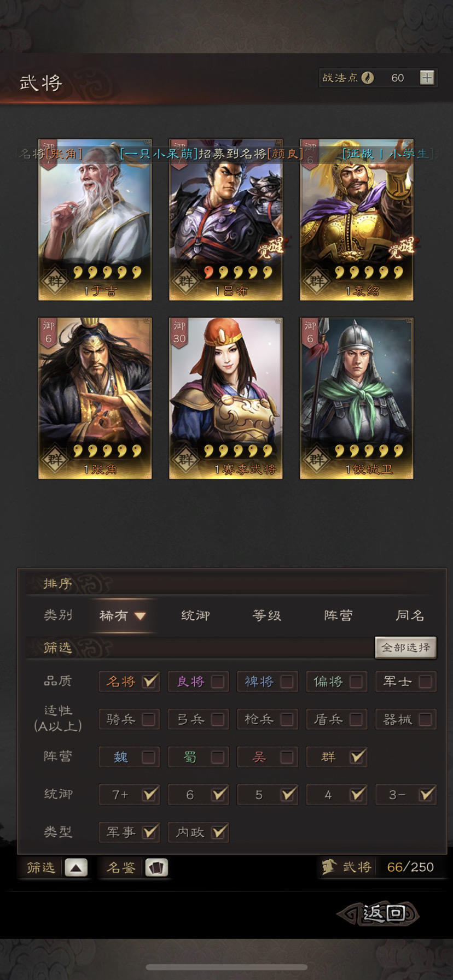Open the 名鉴 card collection icon
Image resolution: width=453 pixels, height=980 pixels.
coord(156,867)
